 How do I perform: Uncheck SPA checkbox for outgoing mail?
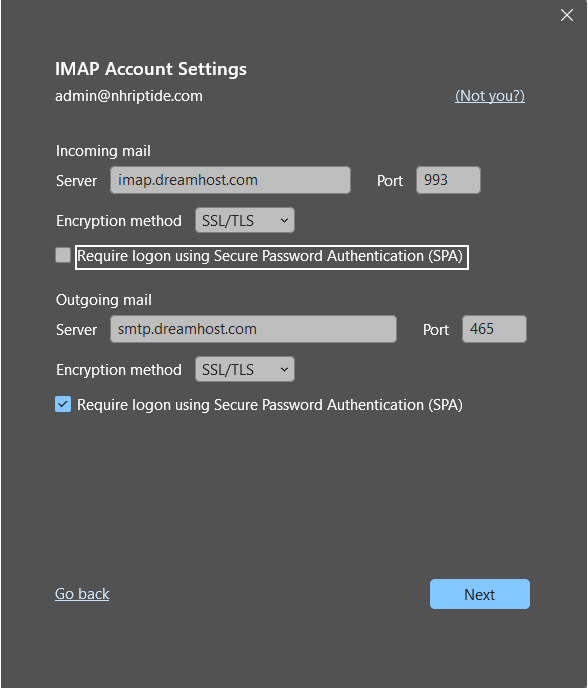(63, 404)
